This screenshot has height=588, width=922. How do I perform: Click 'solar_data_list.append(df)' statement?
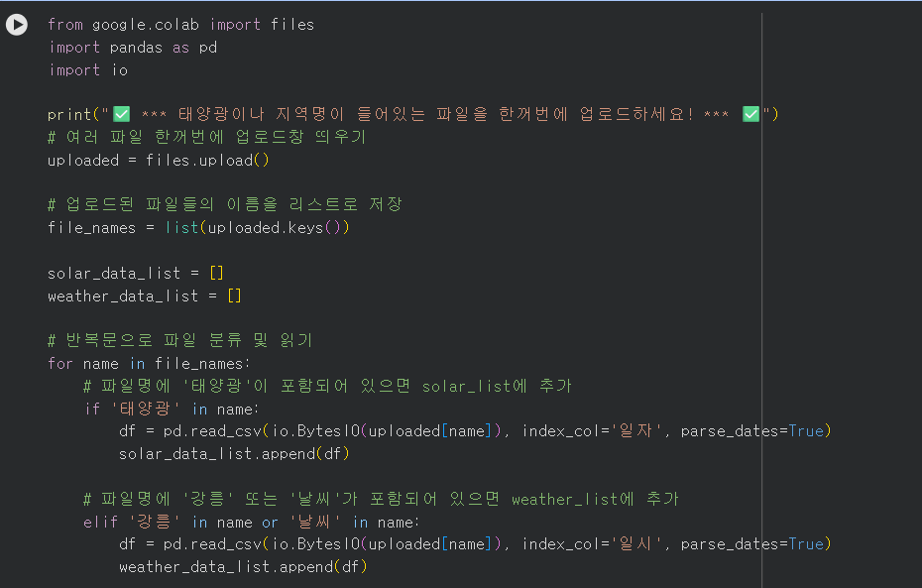[234, 453]
